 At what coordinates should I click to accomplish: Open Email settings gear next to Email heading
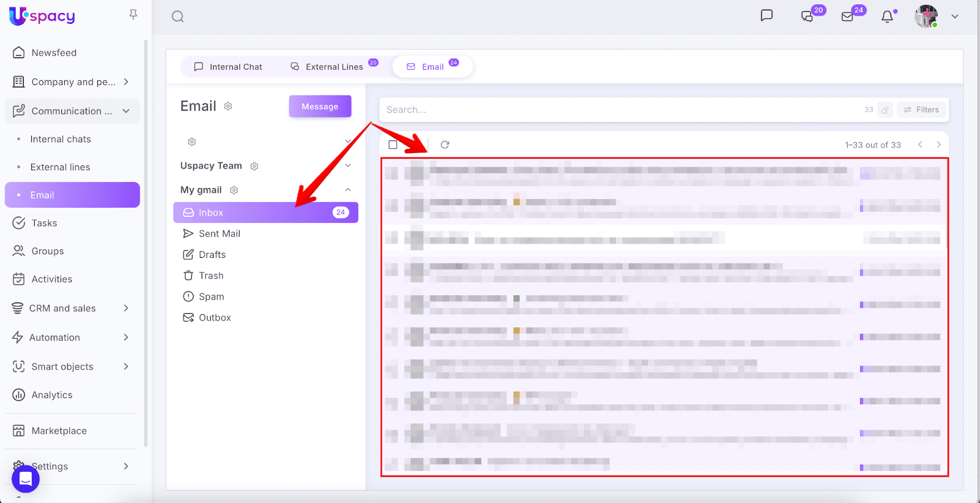point(228,107)
